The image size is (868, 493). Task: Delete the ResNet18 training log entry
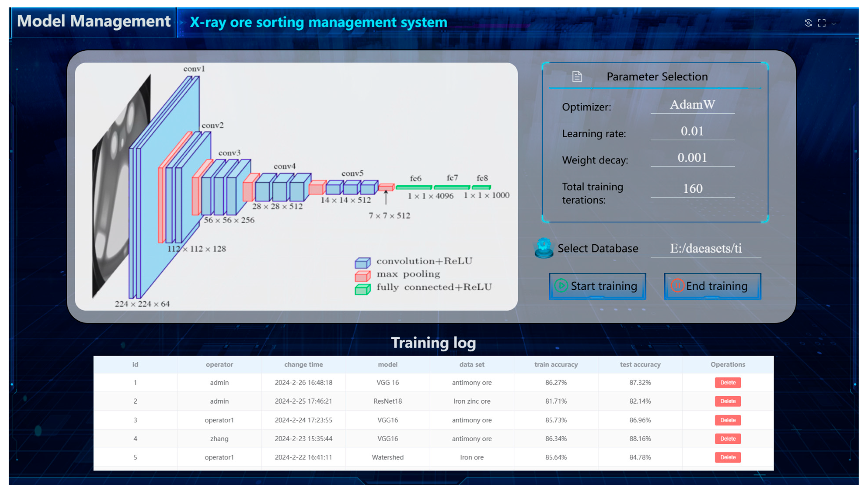point(728,401)
